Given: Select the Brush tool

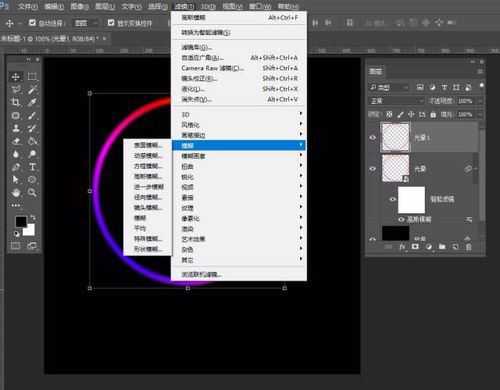Looking at the screenshot, I should click(32, 115).
